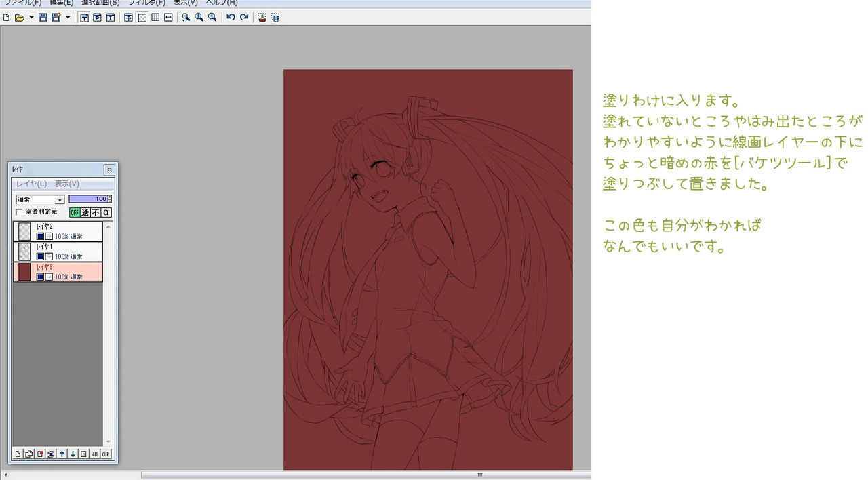Screen dimensions: 868x480
Task: Click the red stamp toolbar icon
Action: pyautogui.click(x=261, y=18)
